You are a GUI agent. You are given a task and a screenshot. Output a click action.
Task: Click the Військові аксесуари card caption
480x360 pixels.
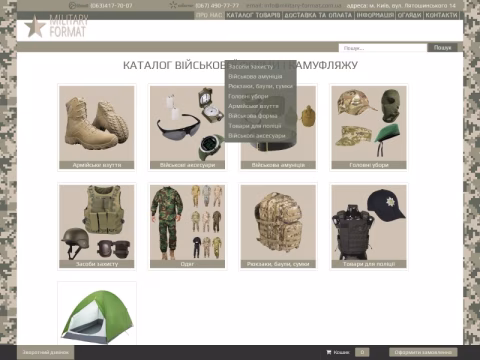click(x=187, y=165)
